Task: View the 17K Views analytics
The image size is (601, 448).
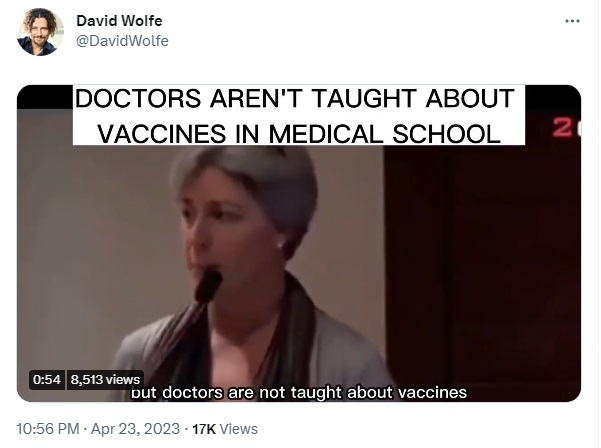Action: 225,429
